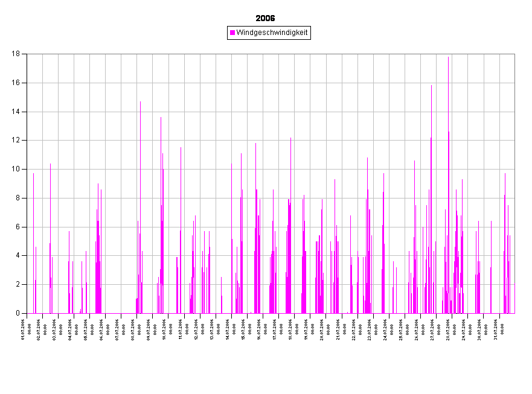The height and width of the screenshot is (394, 532).
Task: Click the bottom-left origin of the plot
Action: (28, 313)
